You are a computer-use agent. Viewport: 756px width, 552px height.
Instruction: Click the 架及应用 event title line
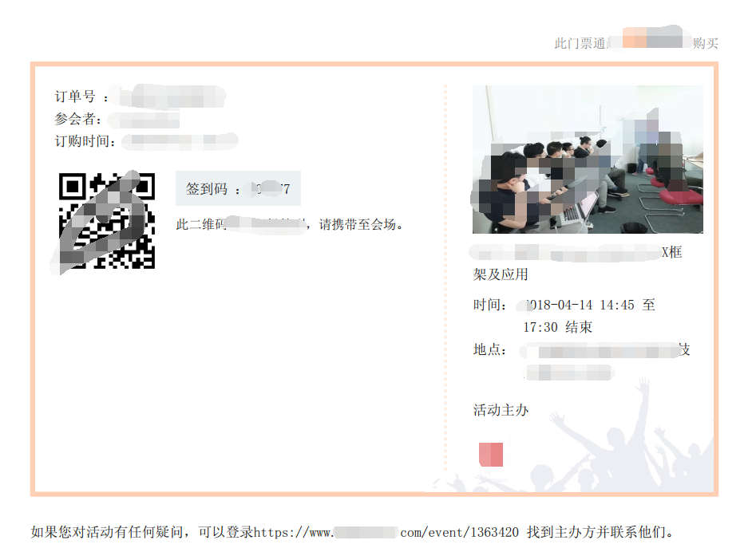[x=501, y=274]
